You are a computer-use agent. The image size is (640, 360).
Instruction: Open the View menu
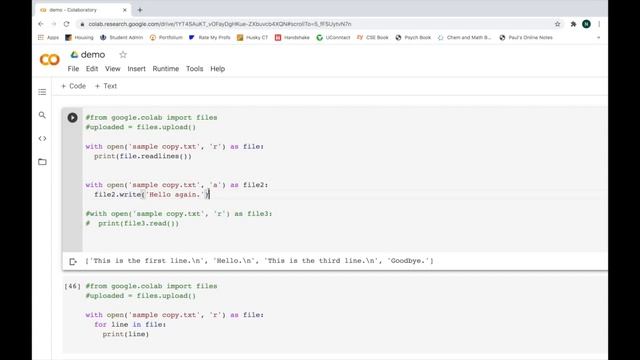point(113,69)
